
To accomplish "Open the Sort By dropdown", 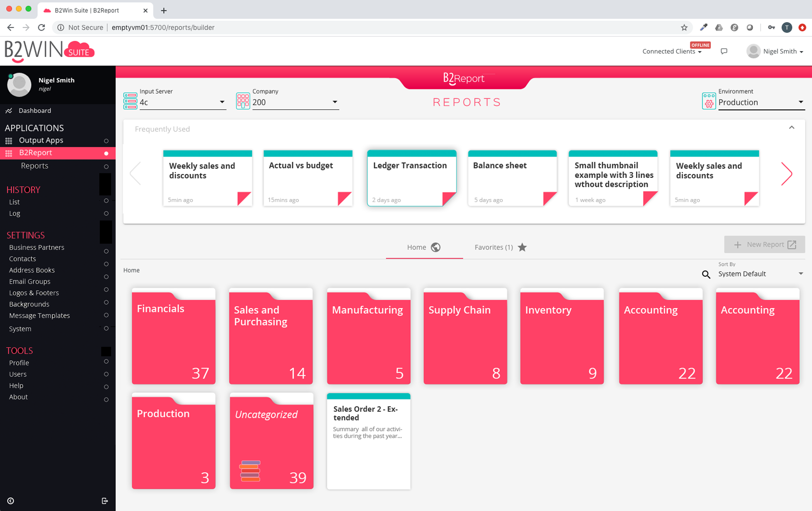I will coord(761,274).
